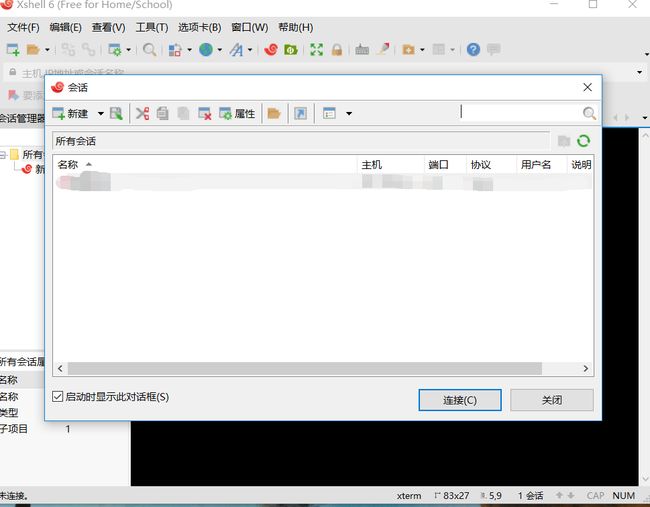This screenshot has width=650, height=507.
Task: Expand the color scheme dropdown arrow
Action: [x=189, y=50]
